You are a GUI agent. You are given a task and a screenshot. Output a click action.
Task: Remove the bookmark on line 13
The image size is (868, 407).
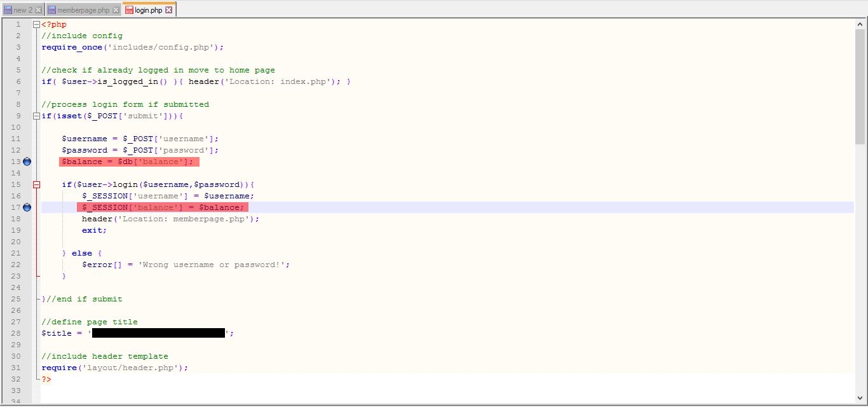tap(27, 162)
